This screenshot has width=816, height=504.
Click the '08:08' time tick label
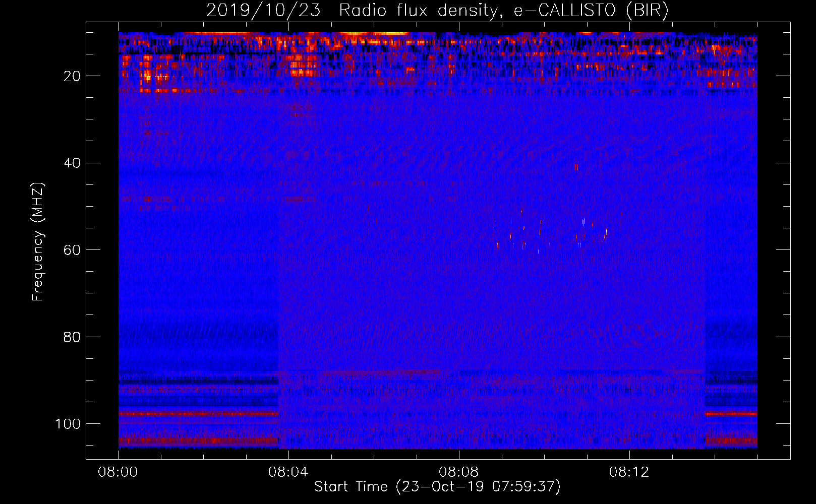[x=459, y=472]
